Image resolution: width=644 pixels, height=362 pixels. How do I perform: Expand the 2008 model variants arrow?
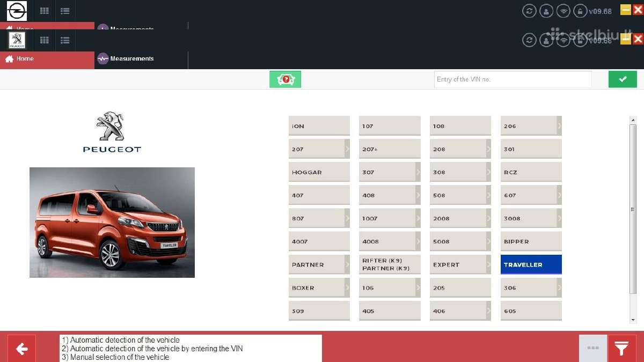coord(488,218)
